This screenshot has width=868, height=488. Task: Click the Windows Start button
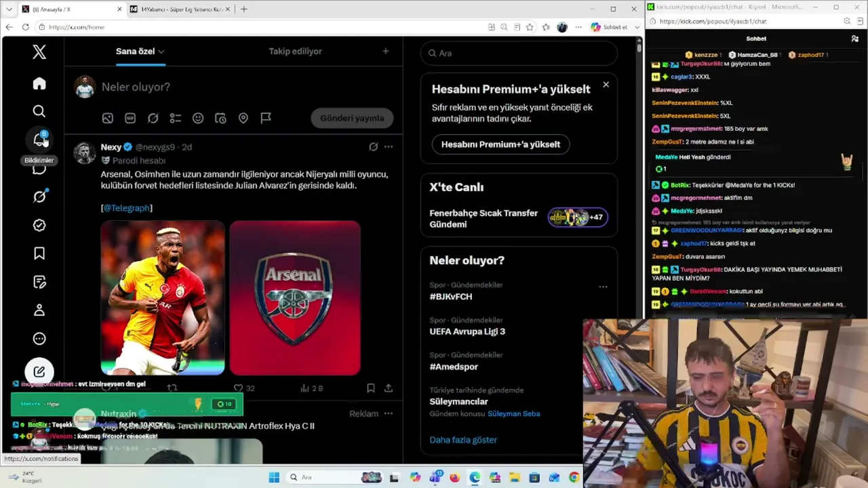(x=274, y=477)
